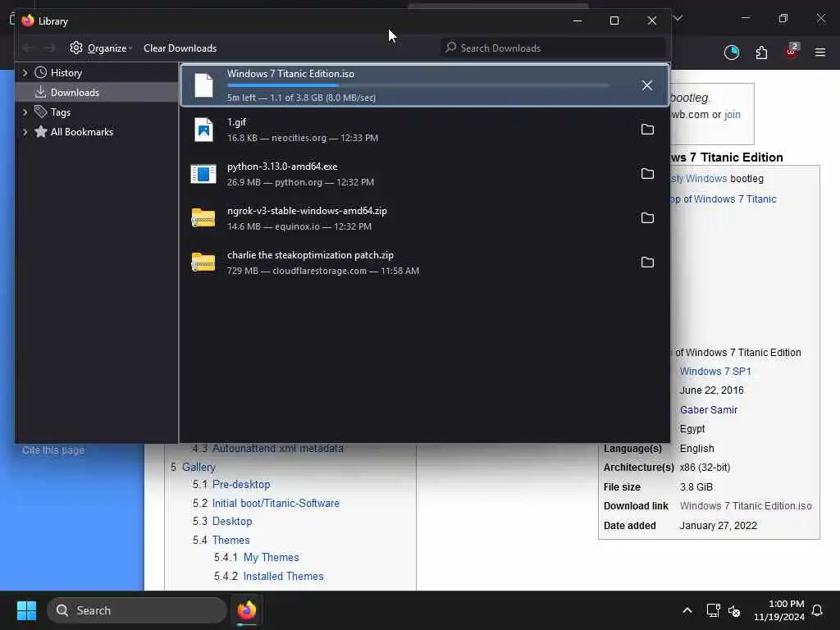This screenshot has width=840, height=630.
Task: Click the taskbar Search box
Action: pyautogui.click(x=137, y=610)
